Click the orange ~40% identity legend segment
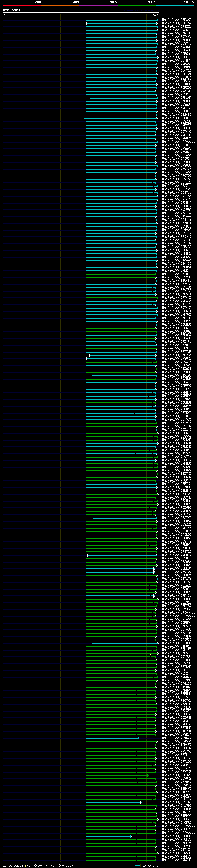 tap(60, 6)
